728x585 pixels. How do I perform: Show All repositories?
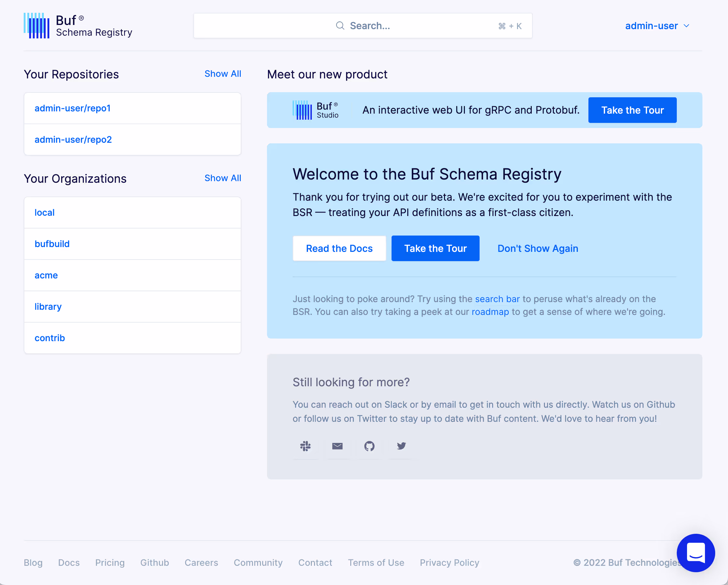[223, 74]
